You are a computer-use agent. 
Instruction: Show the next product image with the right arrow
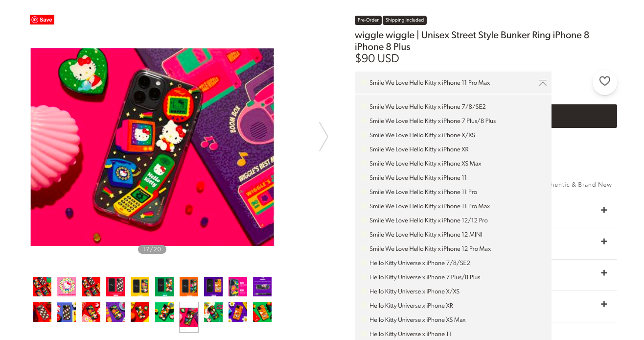pyautogui.click(x=323, y=137)
